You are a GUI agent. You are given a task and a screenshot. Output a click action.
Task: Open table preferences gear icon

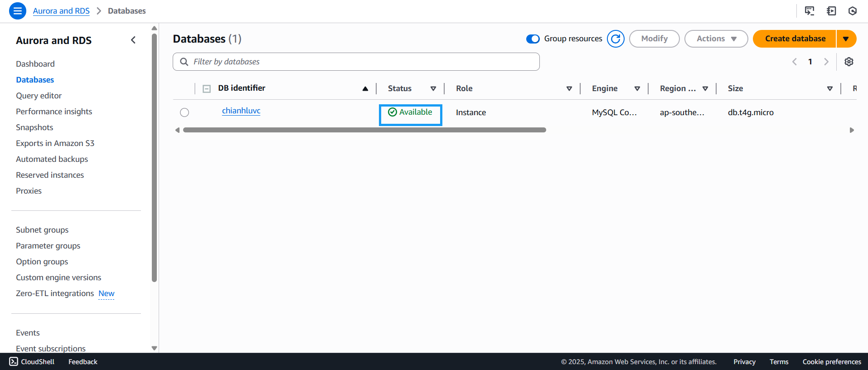tap(849, 62)
